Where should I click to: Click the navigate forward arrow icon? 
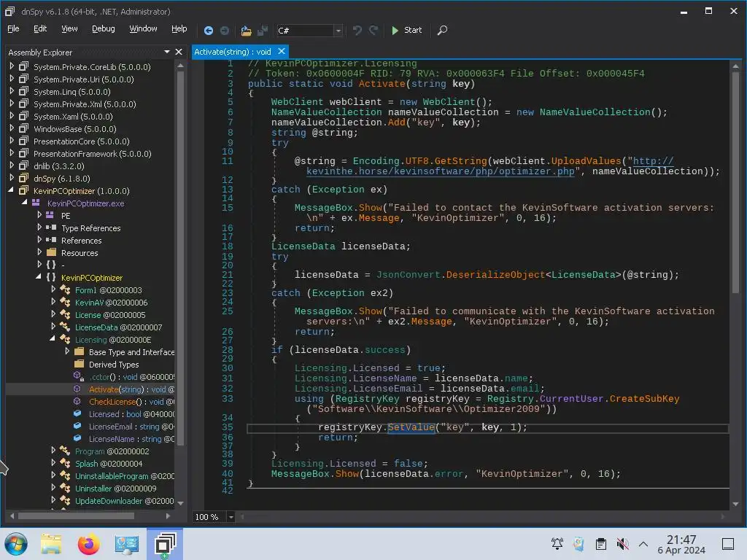[x=225, y=31]
